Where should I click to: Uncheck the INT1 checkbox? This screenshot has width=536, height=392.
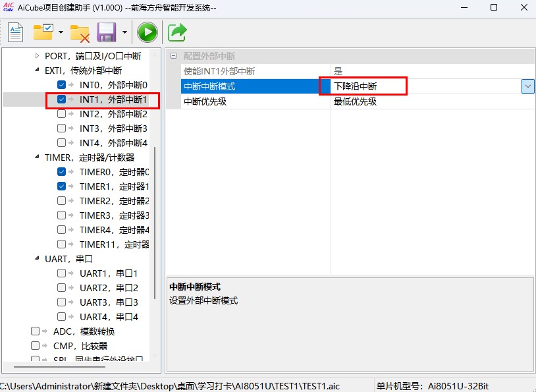(61, 99)
